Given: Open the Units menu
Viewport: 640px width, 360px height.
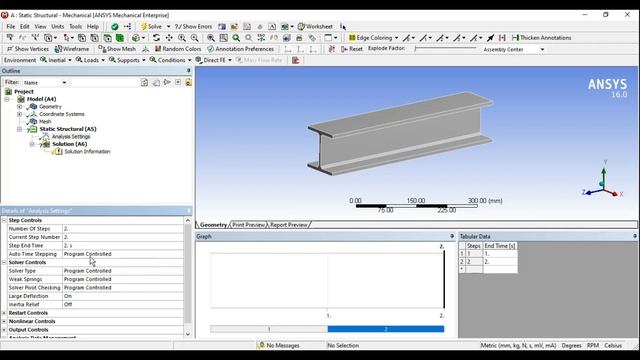Looking at the screenshot, I should coord(58,27).
